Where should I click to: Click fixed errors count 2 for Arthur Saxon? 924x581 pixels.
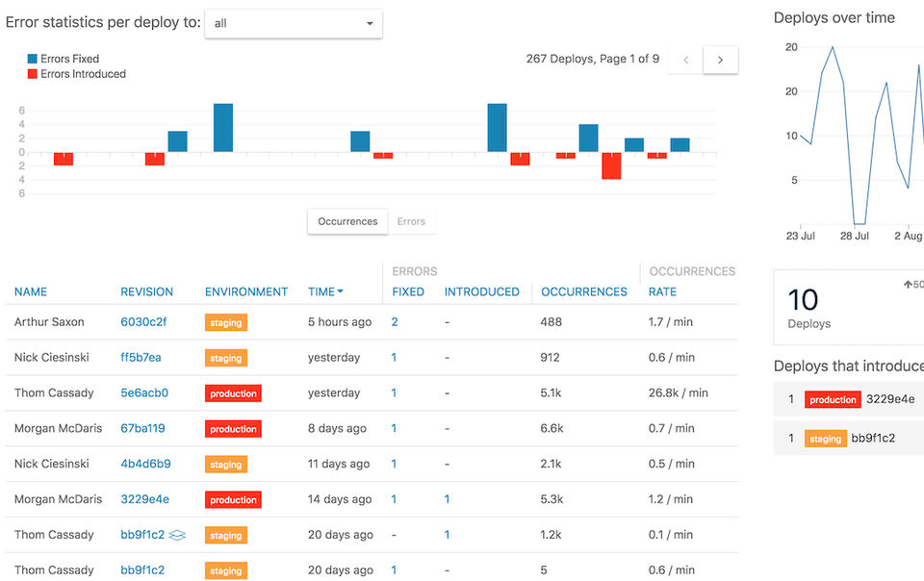pyautogui.click(x=395, y=322)
